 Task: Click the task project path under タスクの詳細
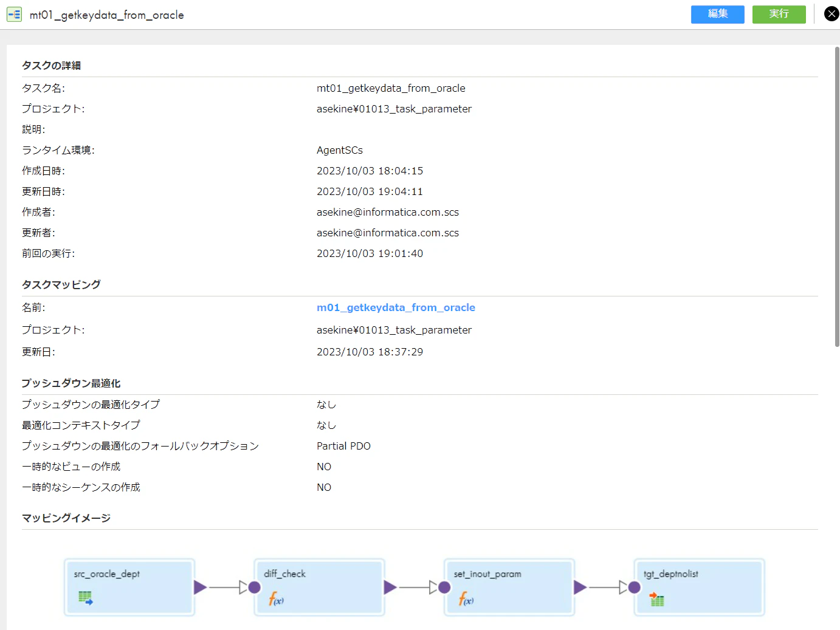[x=394, y=109]
